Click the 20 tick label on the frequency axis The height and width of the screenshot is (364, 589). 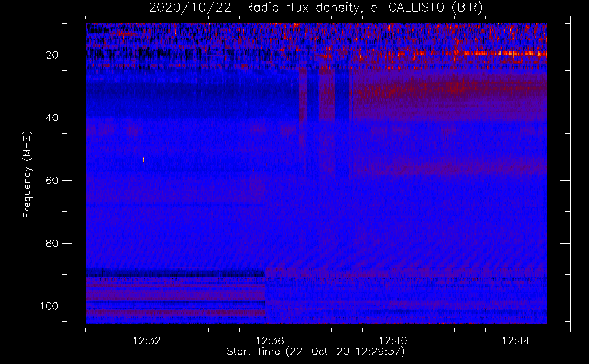[x=52, y=55]
